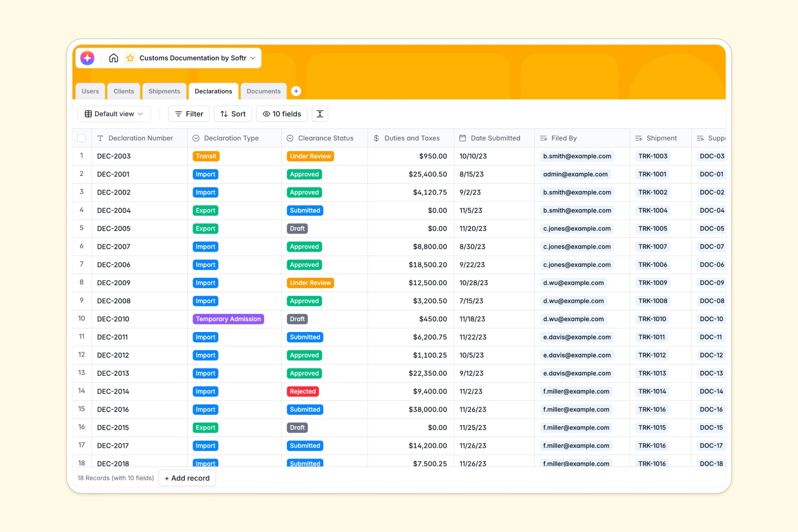798x532 pixels.
Task: Add a new table with plus icon
Action: 296,91
